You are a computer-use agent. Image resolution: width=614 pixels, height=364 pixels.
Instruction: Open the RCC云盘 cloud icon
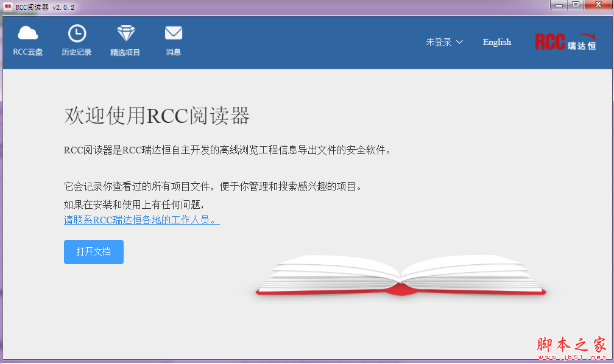pyautogui.click(x=28, y=33)
